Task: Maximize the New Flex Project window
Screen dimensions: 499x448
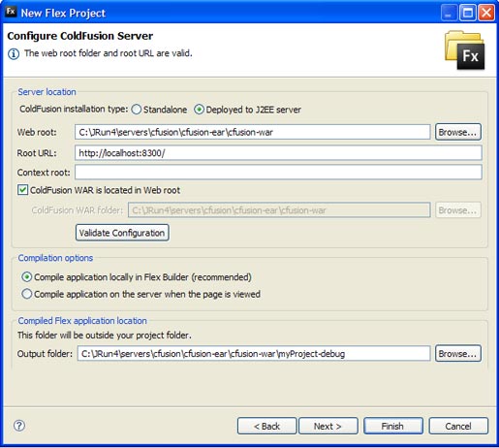Action: click(x=467, y=13)
